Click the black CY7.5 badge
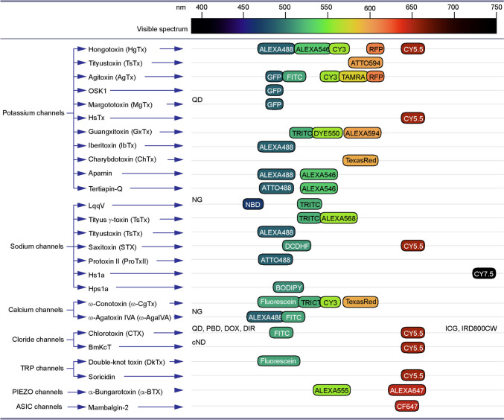504x420 pixels. tap(484, 274)
